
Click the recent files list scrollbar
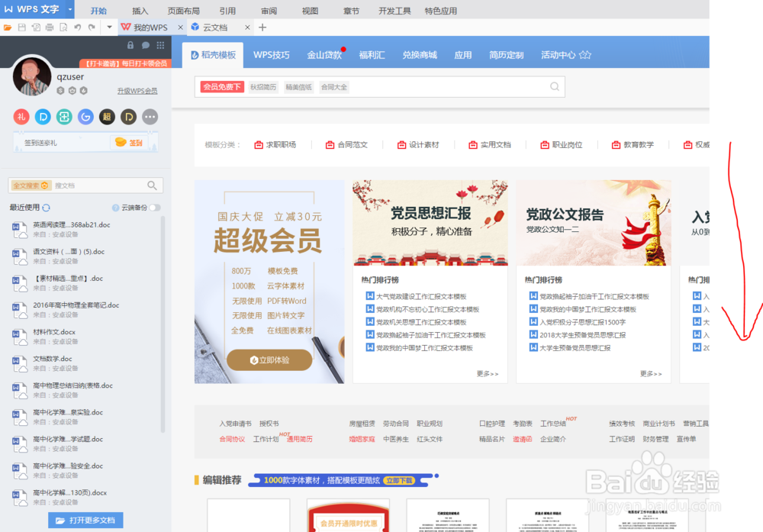163,325
